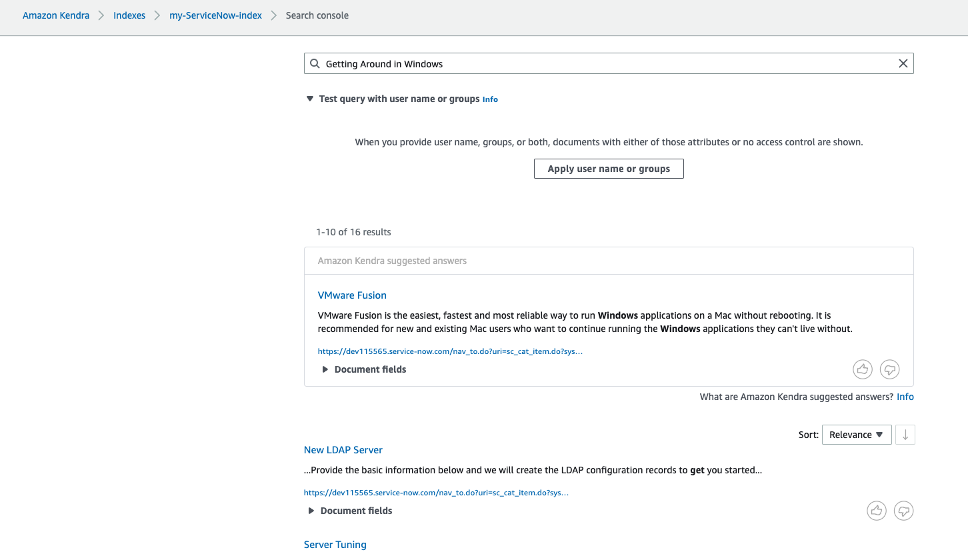Navigate to my-ServiceNow-index breadcrumb
968x560 pixels.
click(x=216, y=15)
